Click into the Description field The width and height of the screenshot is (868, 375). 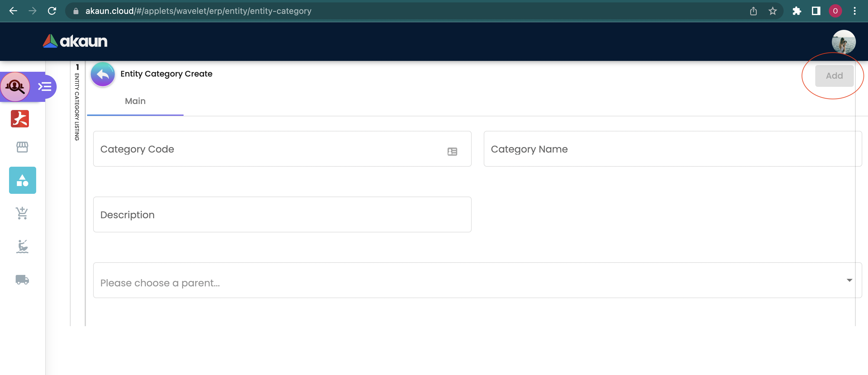coord(282,215)
